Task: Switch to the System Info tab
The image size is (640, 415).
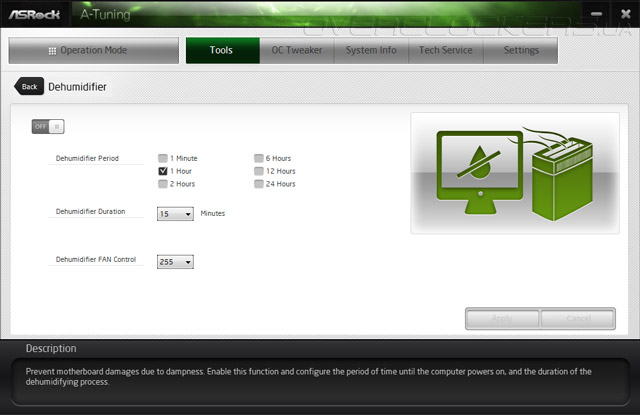Action: click(x=371, y=51)
